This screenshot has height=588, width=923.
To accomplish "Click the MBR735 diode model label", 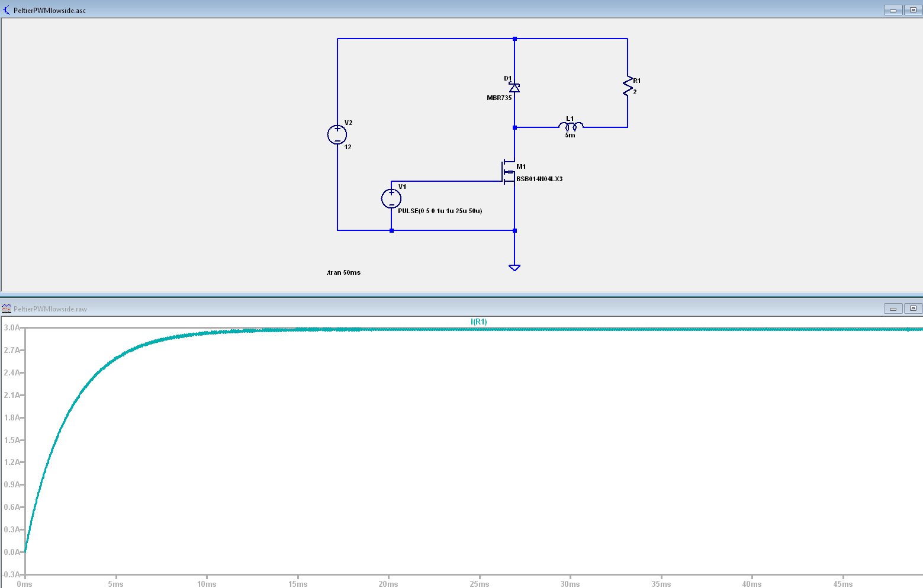I will [499, 98].
